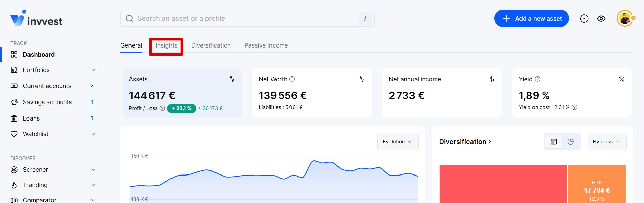Image resolution: width=644 pixels, height=203 pixels.
Task: Click the invvest logo icon
Action: pos(18,18)
